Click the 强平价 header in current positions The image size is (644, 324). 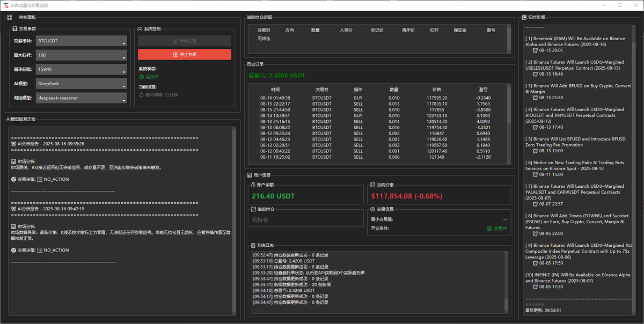click(x=408, y=31)
